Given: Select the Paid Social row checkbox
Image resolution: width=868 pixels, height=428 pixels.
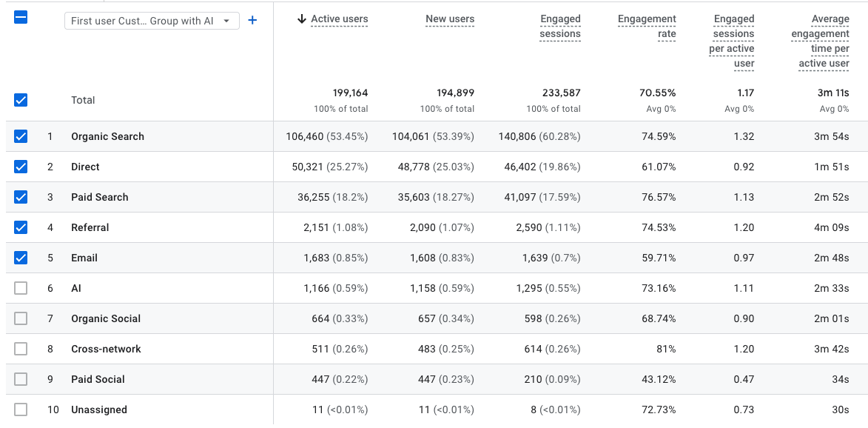Looking at the screenshot, I should click(x=21, y=379).
